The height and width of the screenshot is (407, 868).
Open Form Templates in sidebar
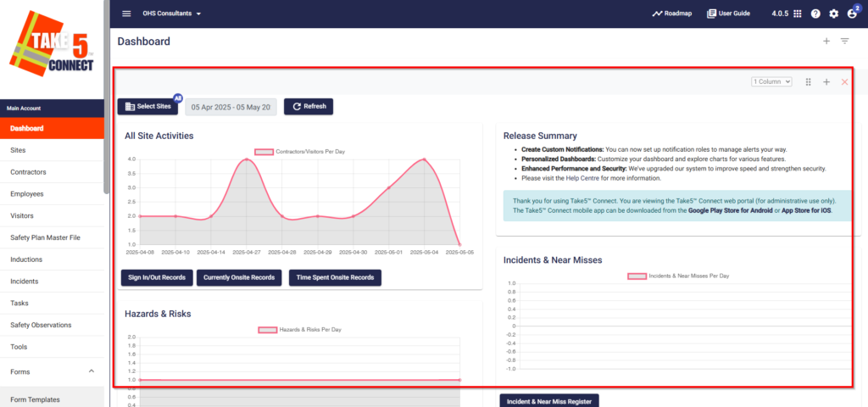pyautogui.click(x=52, y=399)
